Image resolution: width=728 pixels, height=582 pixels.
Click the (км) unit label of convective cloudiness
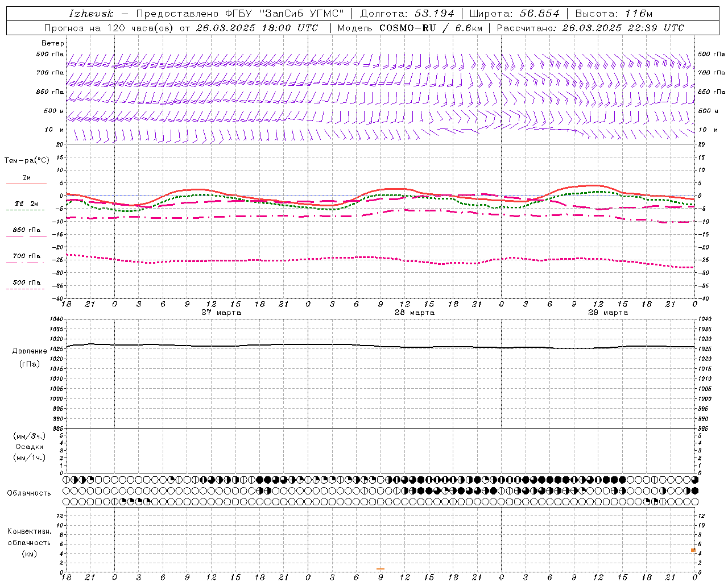[x=30, y=554]
